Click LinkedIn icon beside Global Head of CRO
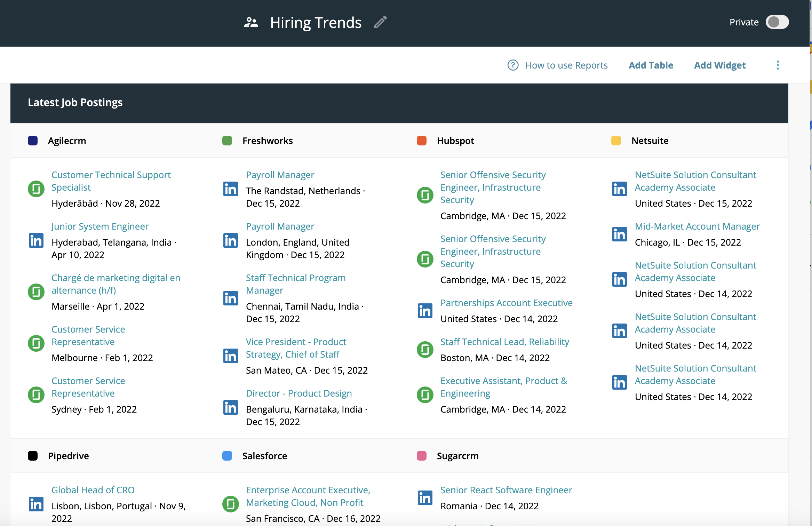The height and width of the screenshot is (526, 812). (x=36, y=504)
